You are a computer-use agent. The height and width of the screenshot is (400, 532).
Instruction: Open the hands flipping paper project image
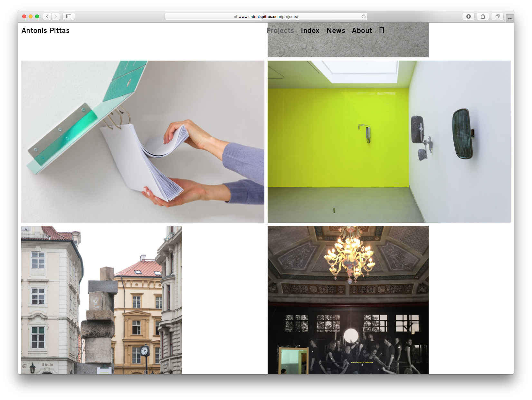point(143,141)
